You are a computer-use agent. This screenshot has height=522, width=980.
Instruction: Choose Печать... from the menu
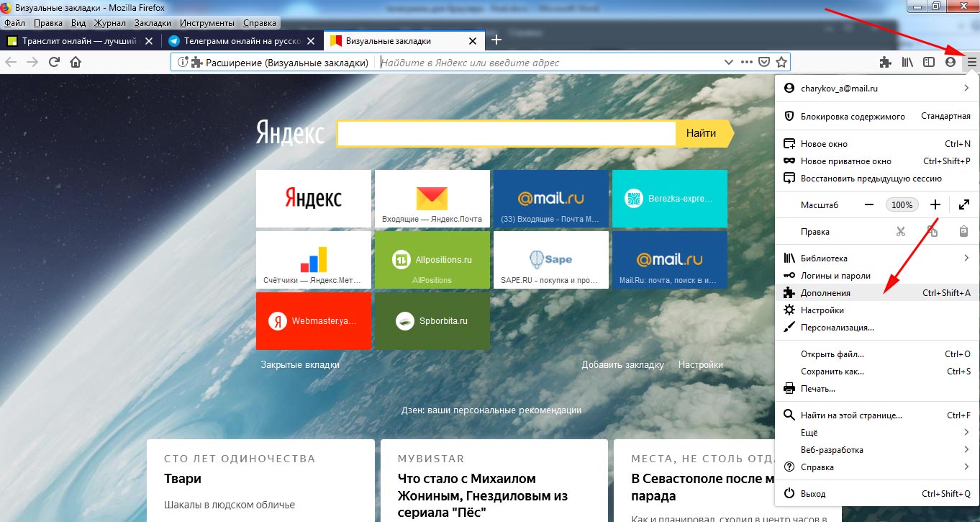coord(876,389)
